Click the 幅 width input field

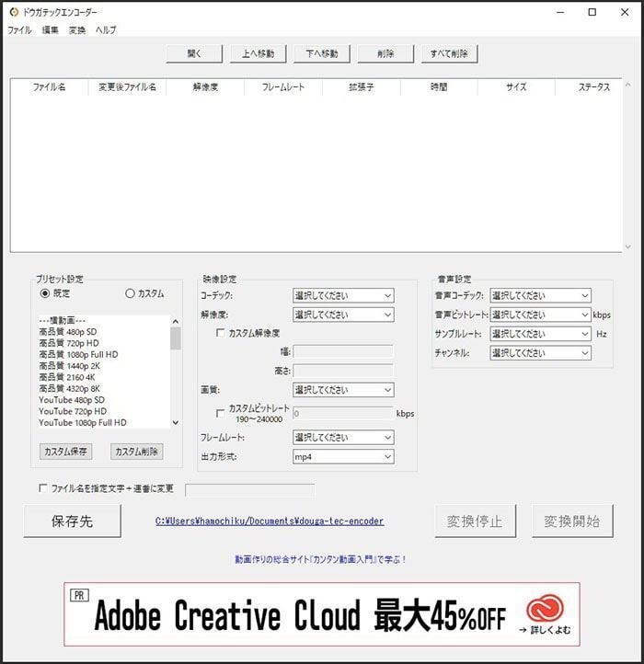coord(343,351)
